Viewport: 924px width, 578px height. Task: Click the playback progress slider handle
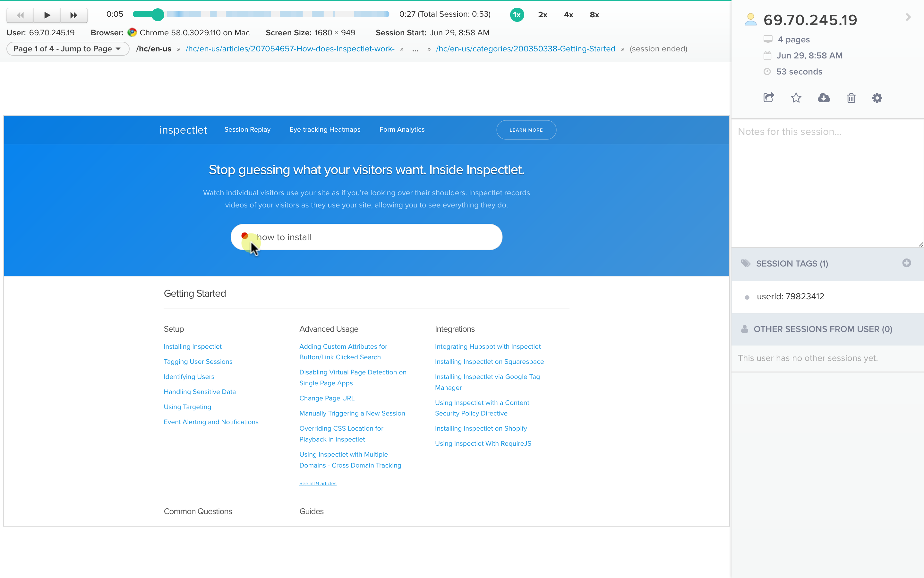(158, 14)
